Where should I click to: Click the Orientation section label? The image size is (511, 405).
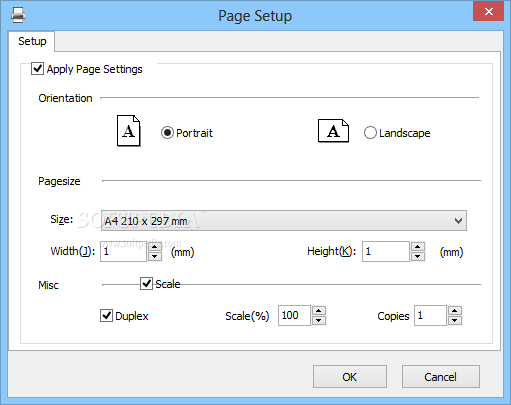click(x=65, y=98)
